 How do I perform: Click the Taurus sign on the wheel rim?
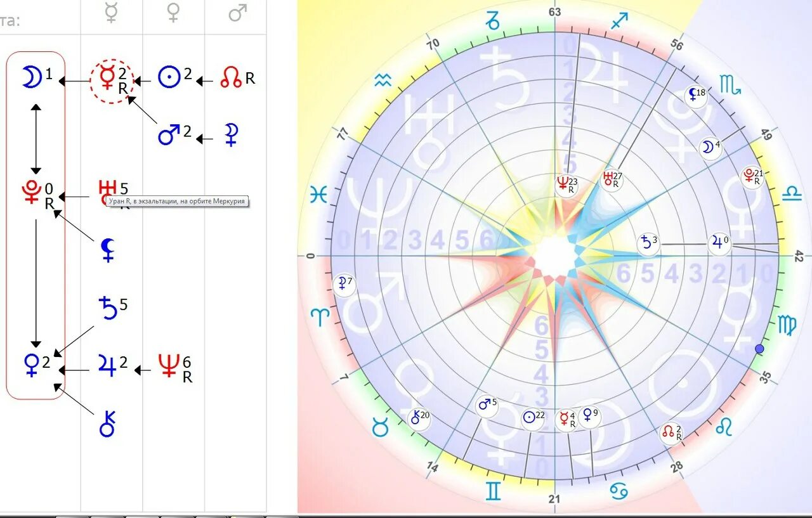pyautogui.click(x=380, y=428)
